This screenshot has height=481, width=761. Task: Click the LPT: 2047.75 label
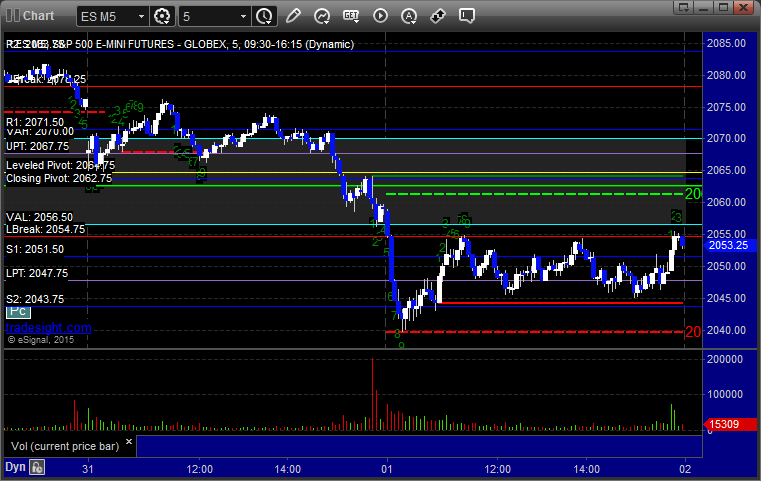coord(37,273)
